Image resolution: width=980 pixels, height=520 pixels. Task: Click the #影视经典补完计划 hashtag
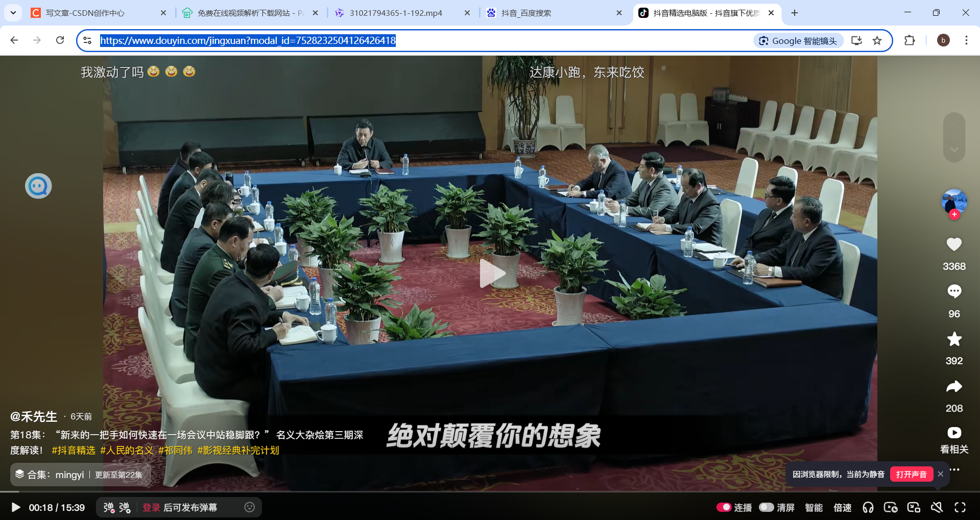pos(238,450)
